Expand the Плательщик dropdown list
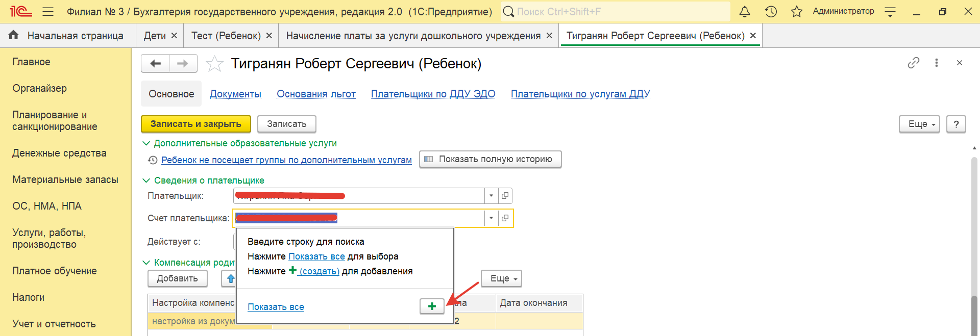Image resolution: width=980 pixels, height=336 pixels. (491, 196)
